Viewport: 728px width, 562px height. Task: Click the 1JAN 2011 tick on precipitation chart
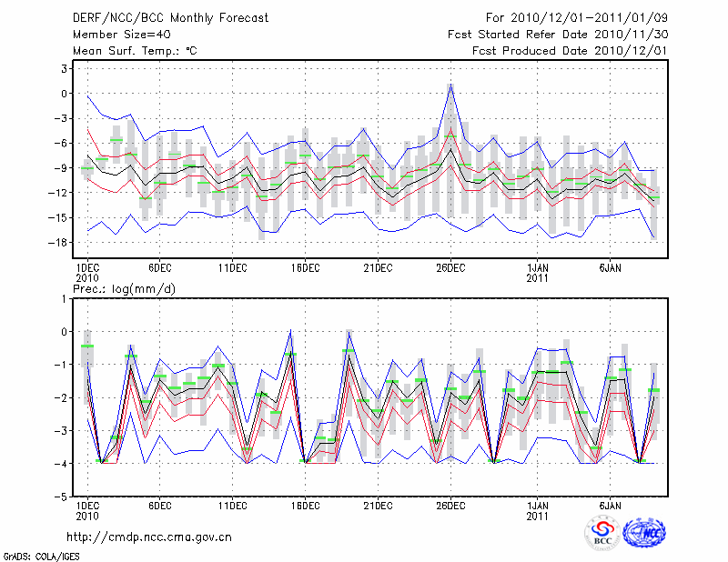point(538,510)
